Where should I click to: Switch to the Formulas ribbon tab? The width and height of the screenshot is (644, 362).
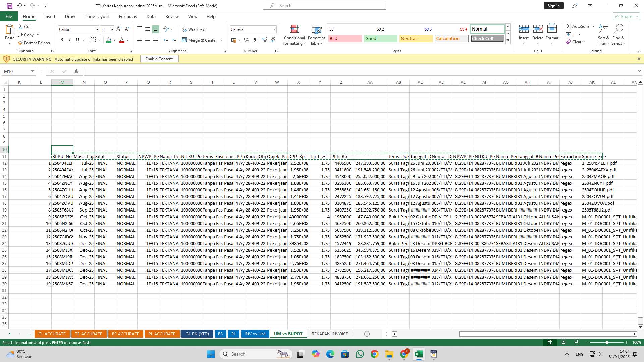128,16
